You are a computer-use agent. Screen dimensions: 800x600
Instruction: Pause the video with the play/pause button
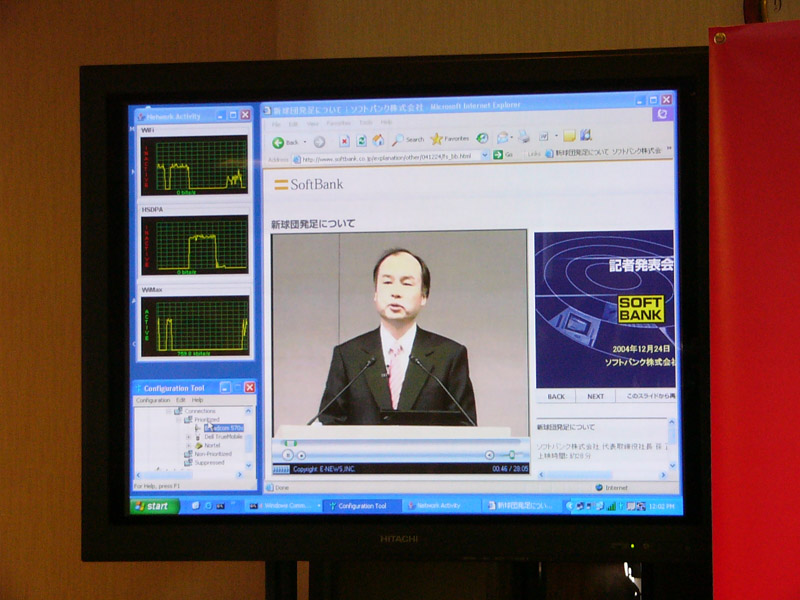[288, 455]
